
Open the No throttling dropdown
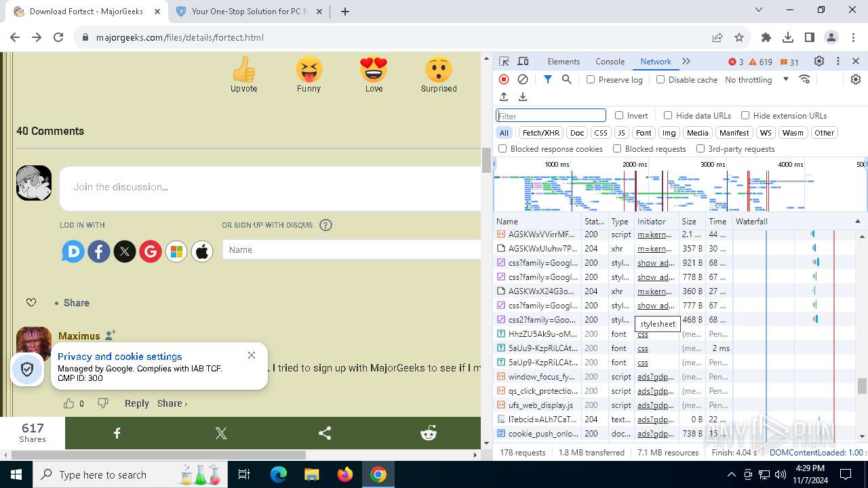pyautogui.click(x=757, y=79)
